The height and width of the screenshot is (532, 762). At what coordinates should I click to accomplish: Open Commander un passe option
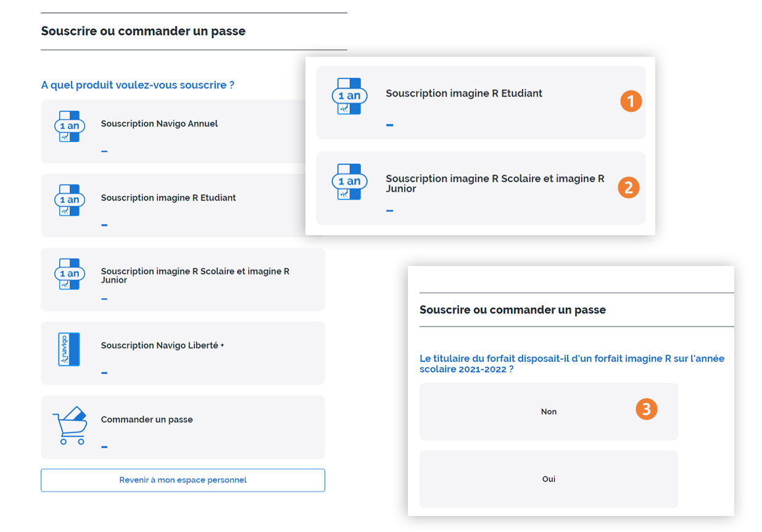pyautogui.click(x=183, y=427)
